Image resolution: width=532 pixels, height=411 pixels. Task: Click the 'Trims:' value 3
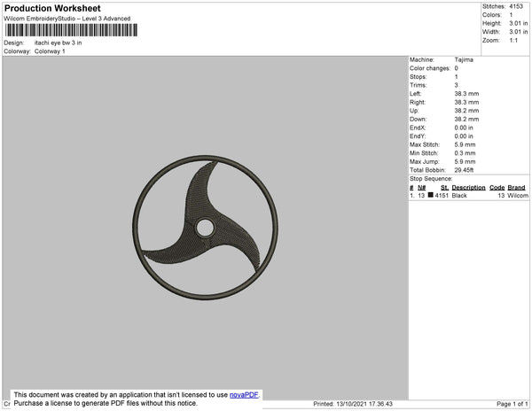[x=457, y=85]
